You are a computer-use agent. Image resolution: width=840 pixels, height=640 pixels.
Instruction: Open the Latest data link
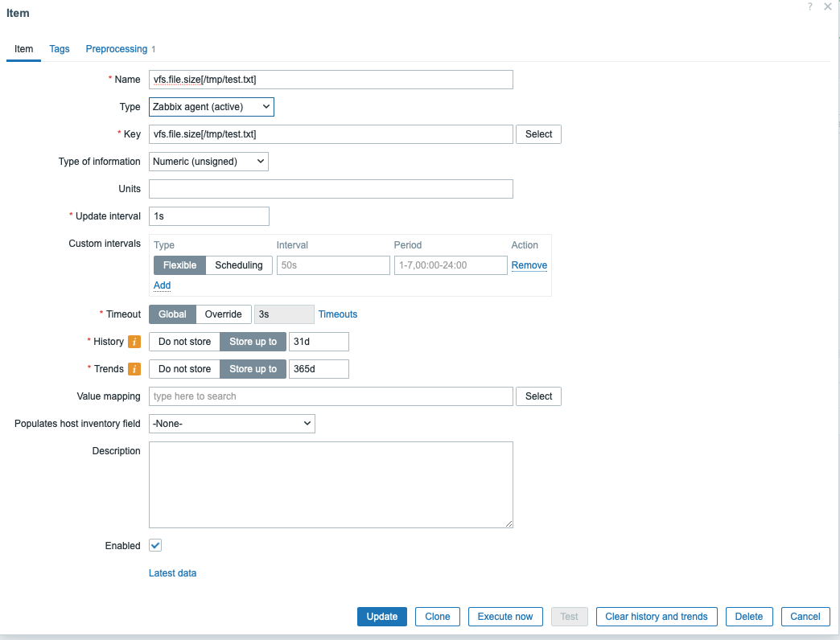point(172,573)
